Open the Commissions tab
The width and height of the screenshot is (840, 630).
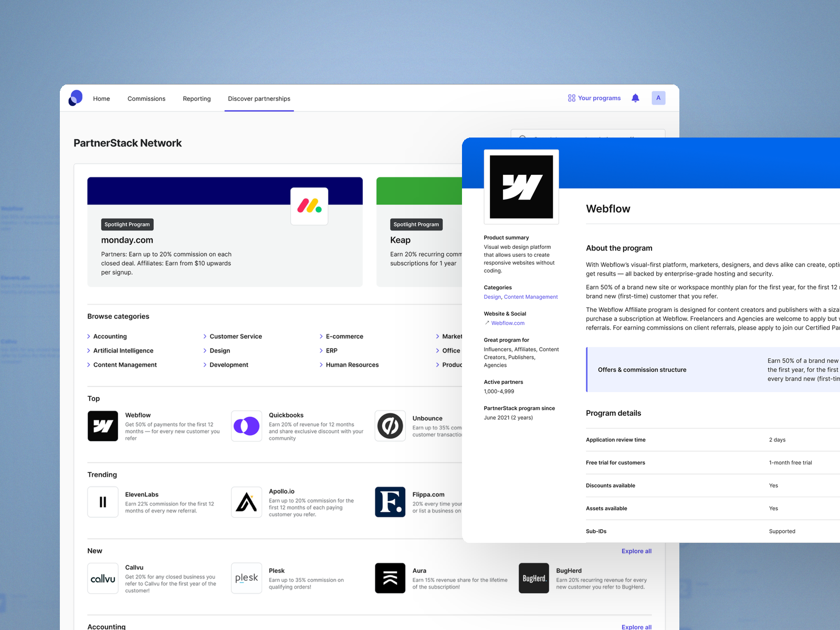146,99
